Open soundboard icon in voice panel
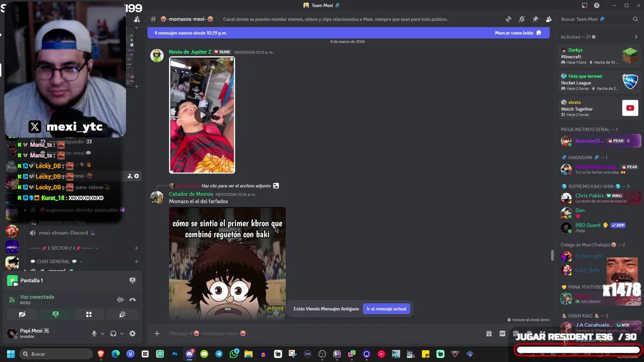This screenshot has width=644, height=362. click(x=122, y=314)
